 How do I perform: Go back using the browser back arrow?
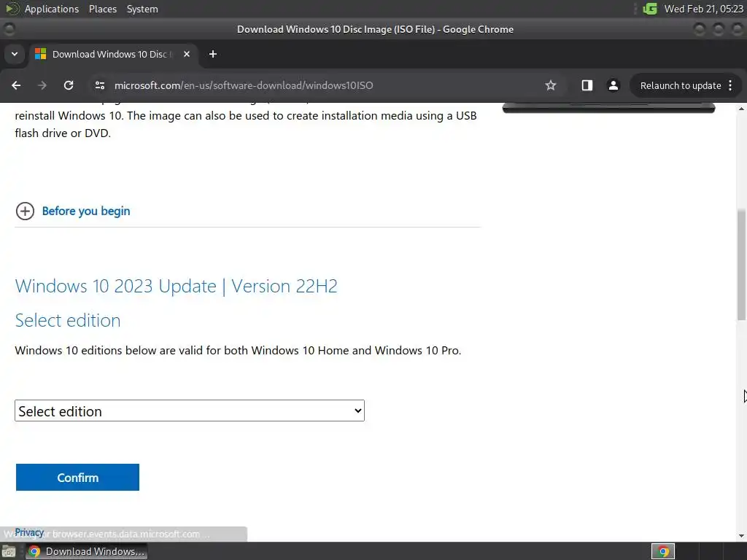click(16, 85)
